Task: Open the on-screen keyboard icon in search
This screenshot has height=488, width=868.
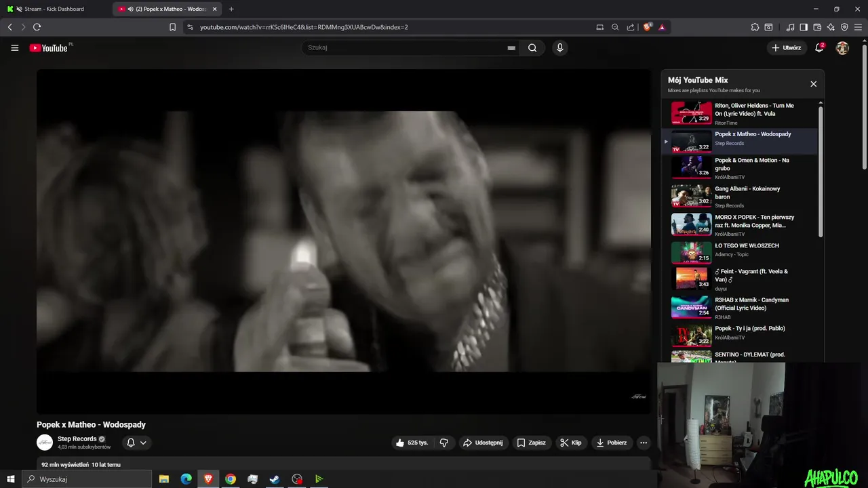Action: (x=511, y=48)
